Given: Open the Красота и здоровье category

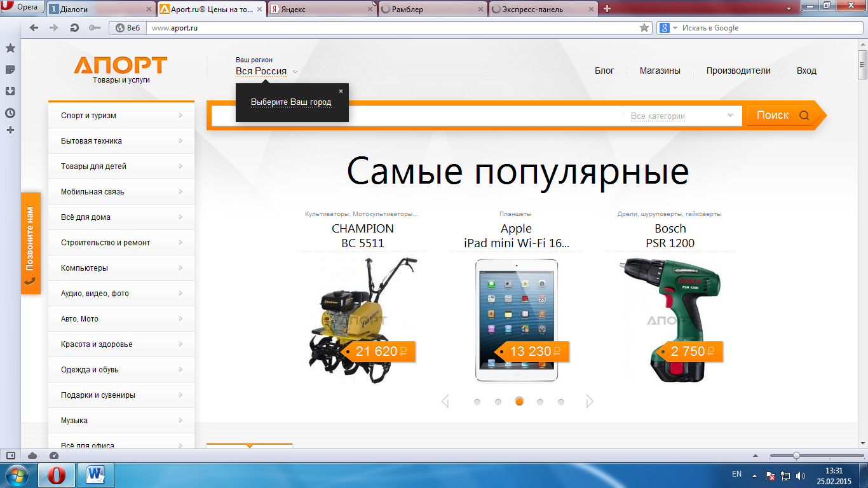Looking at the screenshot, I should click(x=121, y=344).
